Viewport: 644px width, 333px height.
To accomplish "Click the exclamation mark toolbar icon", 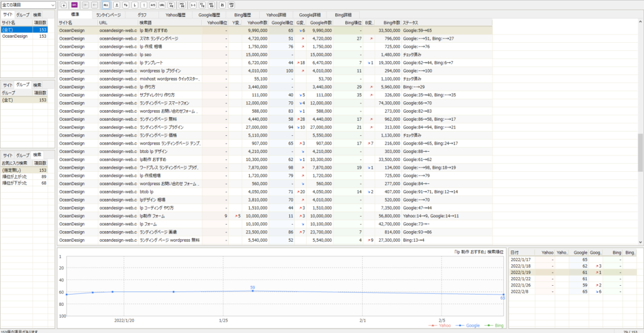I will [144, 5].
